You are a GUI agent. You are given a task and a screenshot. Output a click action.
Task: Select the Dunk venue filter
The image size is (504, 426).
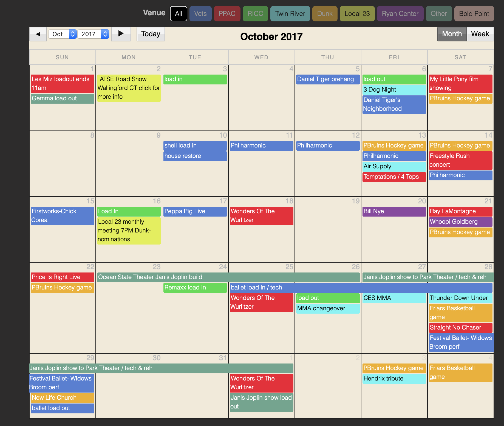325,14
